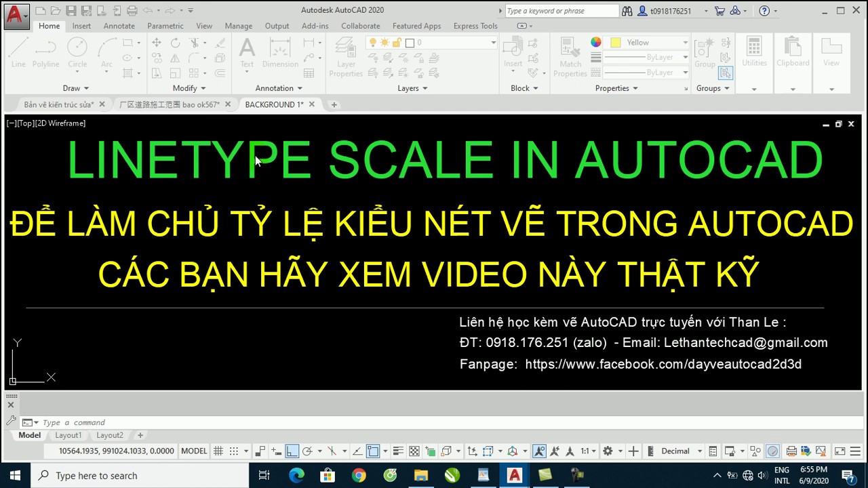Expand the Annotation panel dropdown
This screenshot has height=488, width=868.
[x=279, y=88]
